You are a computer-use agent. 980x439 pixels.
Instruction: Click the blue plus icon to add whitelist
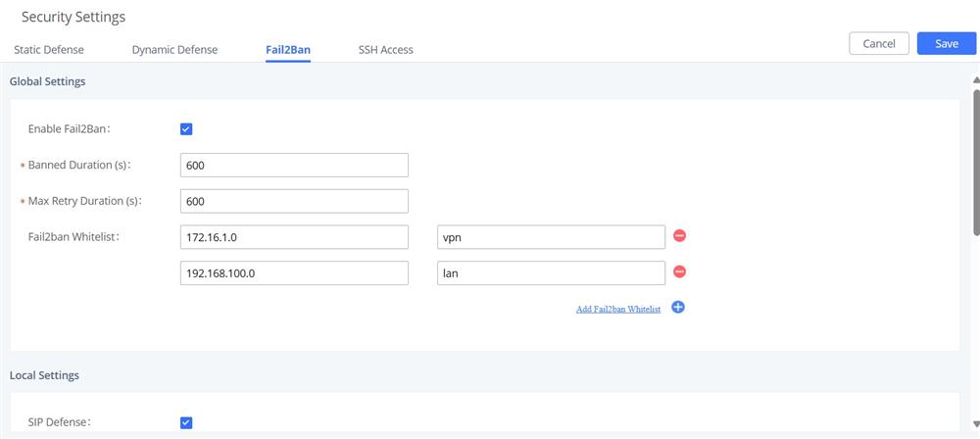[677, 308]
